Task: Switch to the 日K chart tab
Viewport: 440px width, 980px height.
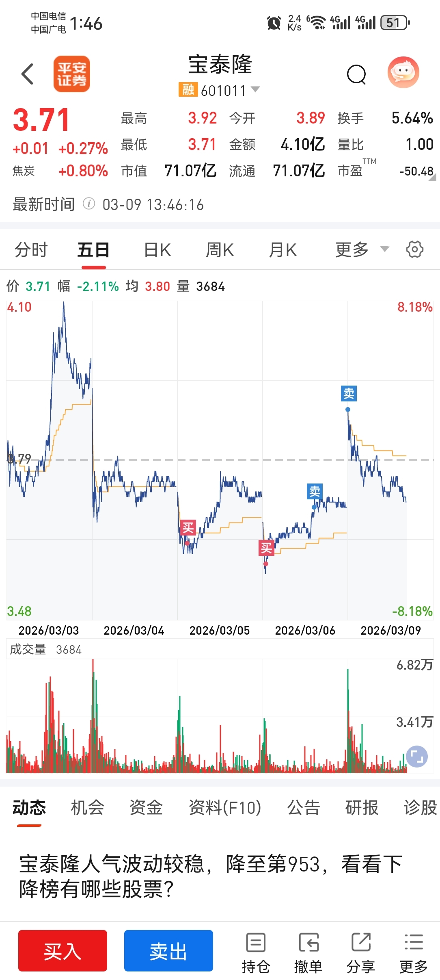Action: pos(157,250)
